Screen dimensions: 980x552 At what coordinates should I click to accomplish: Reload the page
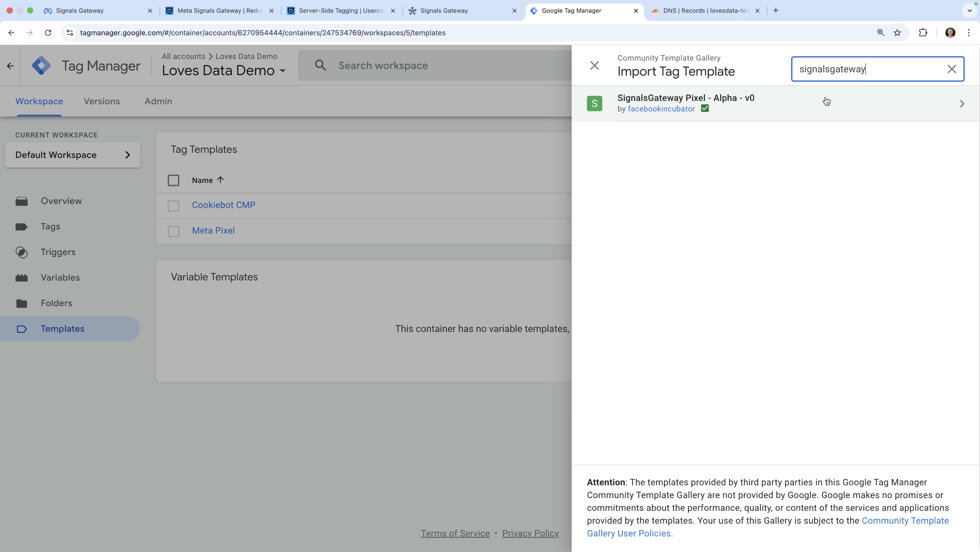pyautogui.click(x=48, y=33)
